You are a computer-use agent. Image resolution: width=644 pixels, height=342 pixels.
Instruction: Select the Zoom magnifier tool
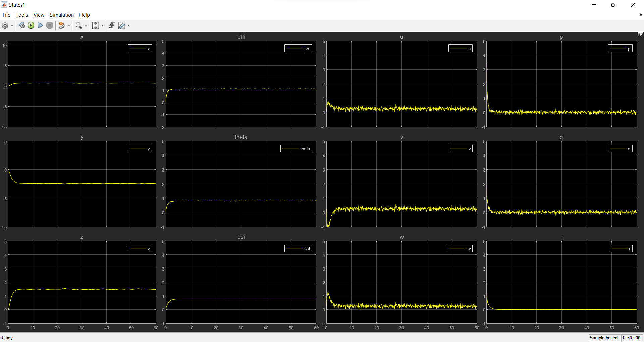pos(79,26)
